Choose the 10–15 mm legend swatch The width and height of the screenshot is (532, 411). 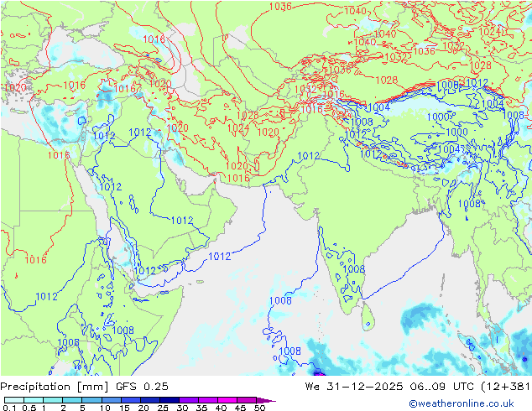[x=112, y=400]
